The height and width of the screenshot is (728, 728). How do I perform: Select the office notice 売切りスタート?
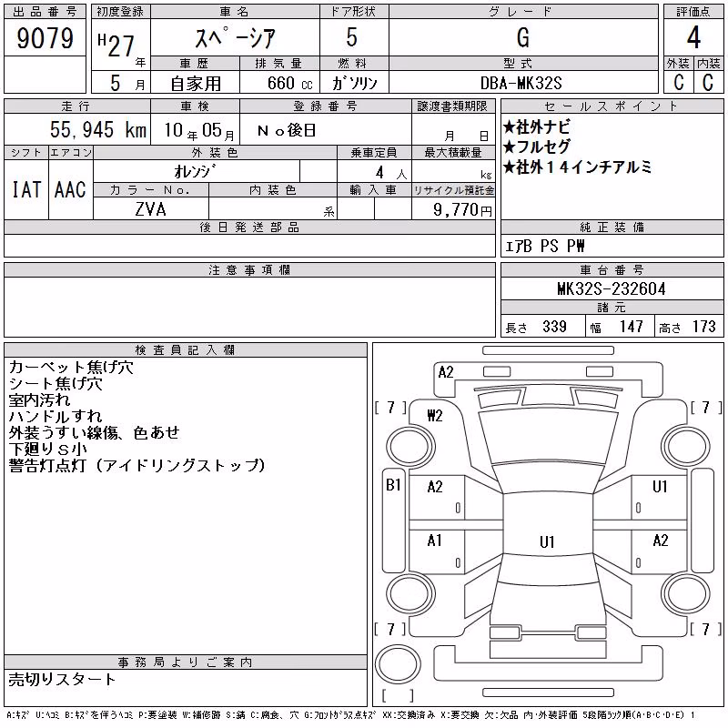click(62, 679)
